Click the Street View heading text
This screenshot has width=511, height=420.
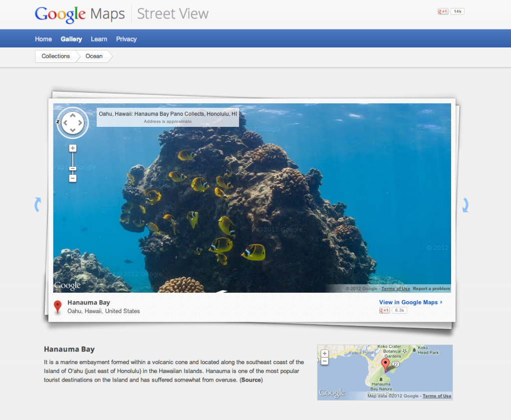click(x=173, y=13)
